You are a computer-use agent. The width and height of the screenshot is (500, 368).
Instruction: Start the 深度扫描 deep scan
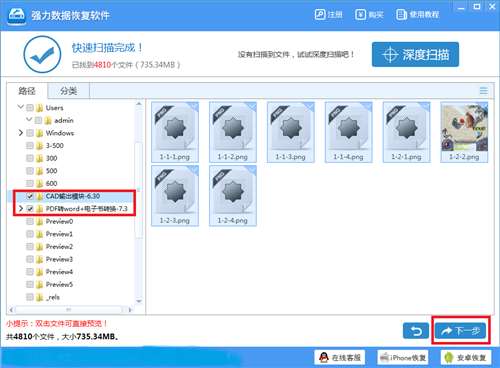click(x=415, y=55)
